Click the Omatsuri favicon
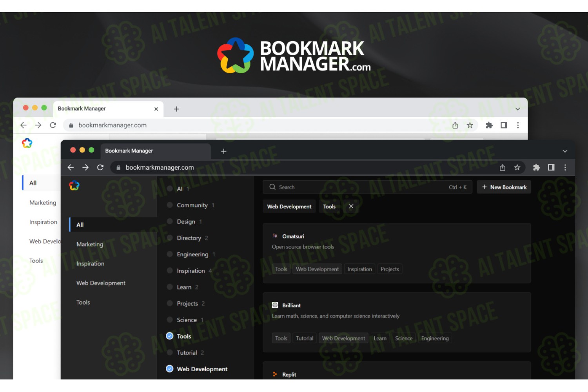Image resolution: width=588 pixels, height=392 pixels. tap(275, 236)
